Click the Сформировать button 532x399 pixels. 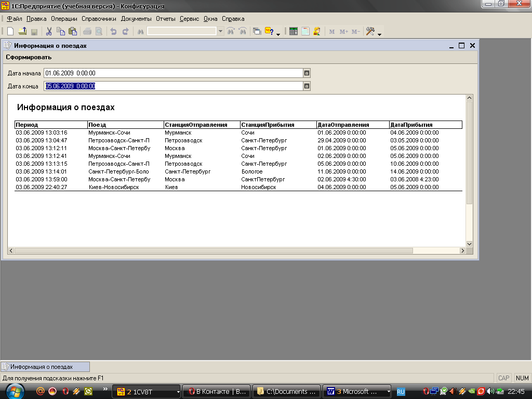[29, 57]
